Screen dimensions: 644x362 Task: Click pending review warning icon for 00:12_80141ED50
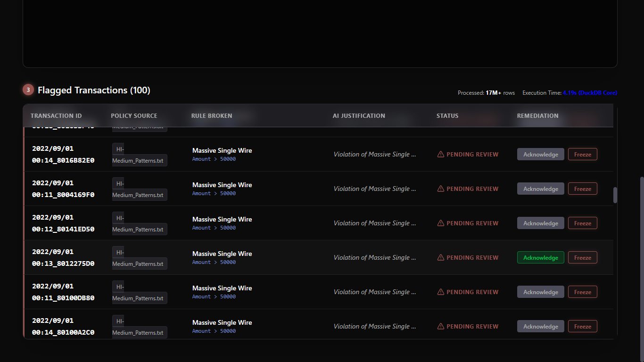coord(441,223)
